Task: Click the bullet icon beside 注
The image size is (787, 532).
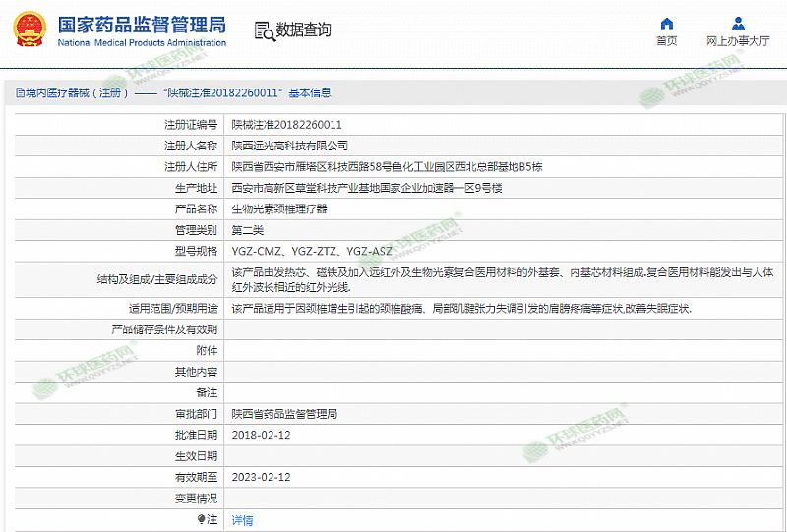Action: (203, 519)
